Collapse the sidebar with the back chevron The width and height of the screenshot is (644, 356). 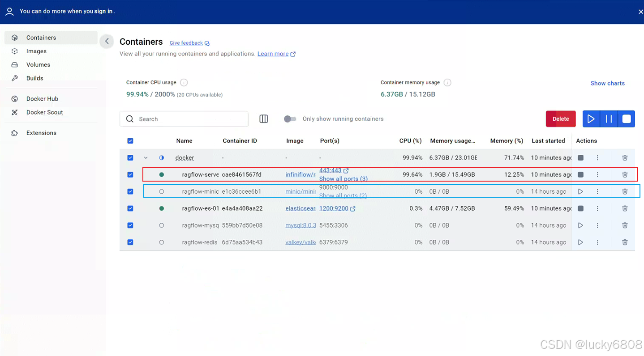click(x=107, y=42)
